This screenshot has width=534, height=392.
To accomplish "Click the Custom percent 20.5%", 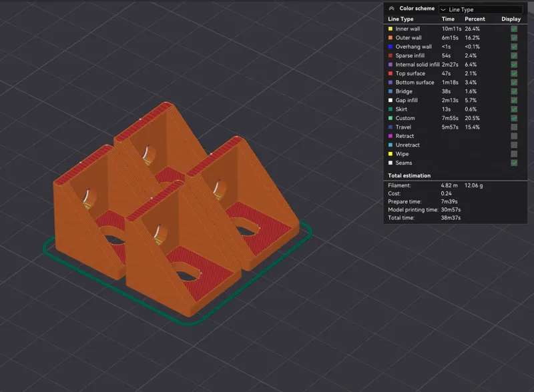I will [x=472, y=118].
